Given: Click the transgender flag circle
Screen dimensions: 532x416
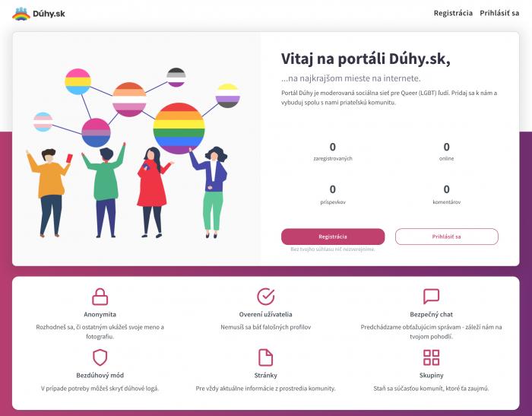Looking at the screenshot, I should 43,122.
